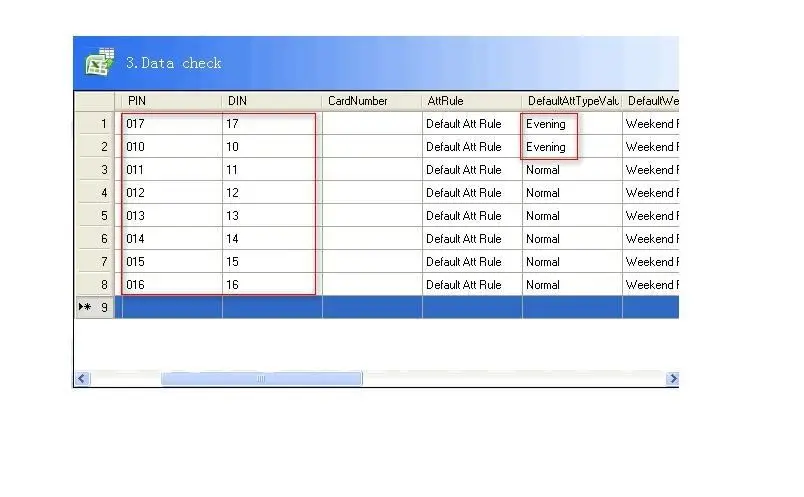Image resolution: width=804 pixels, height=497 pixels.
Task: Click Normal cell in row 3
Action: point(572,170)
